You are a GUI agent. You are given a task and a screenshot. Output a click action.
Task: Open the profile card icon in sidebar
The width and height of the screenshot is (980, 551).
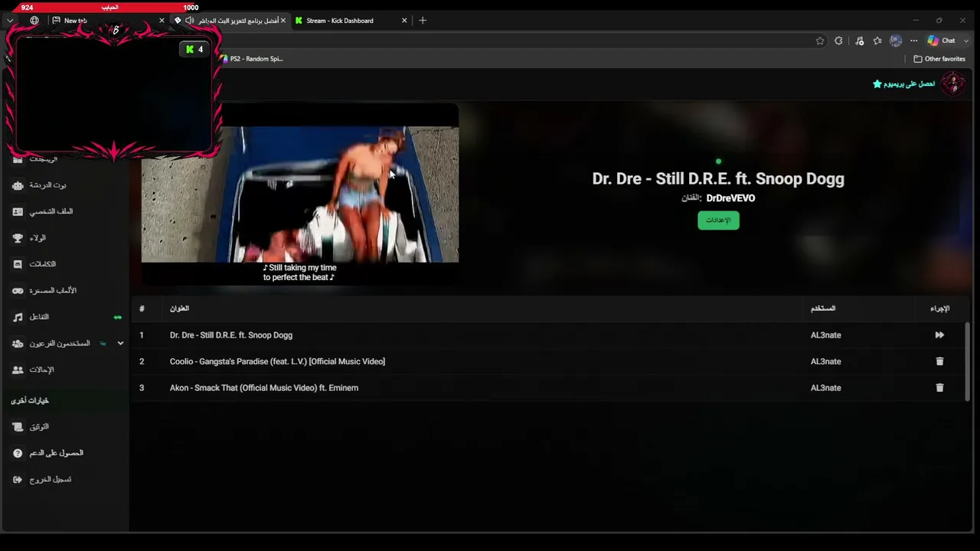(18, 211)
